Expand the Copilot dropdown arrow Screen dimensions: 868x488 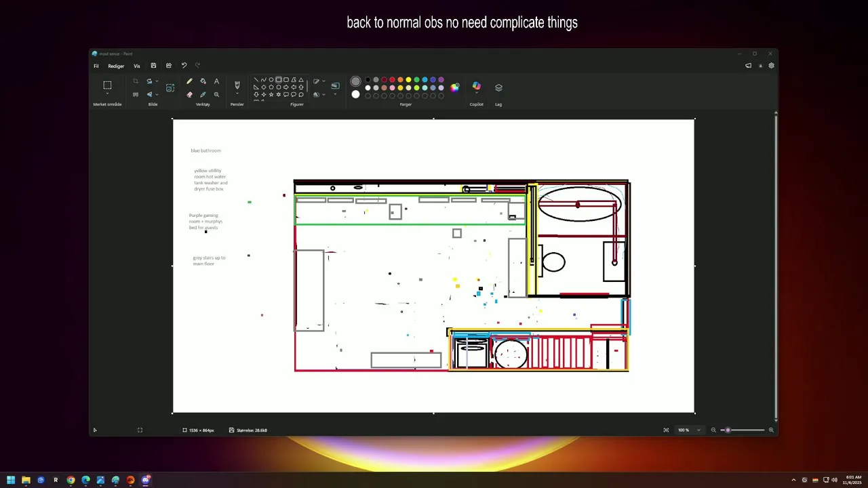click(476, 93)
